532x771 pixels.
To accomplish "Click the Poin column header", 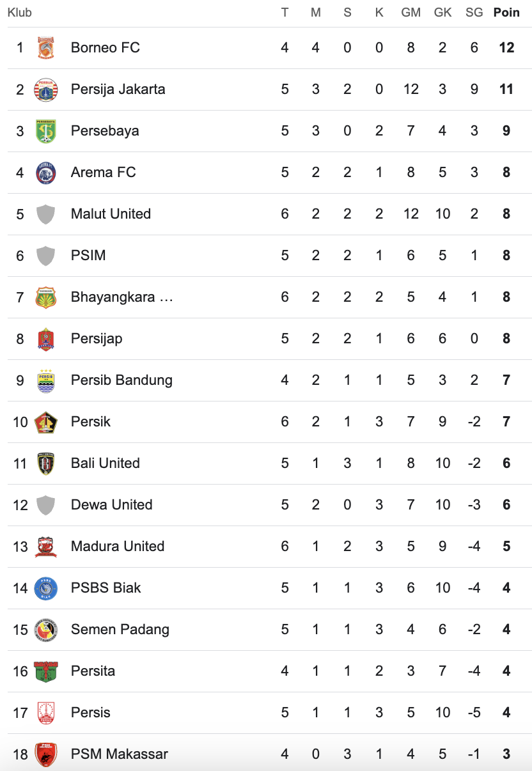I will [506, 13].
